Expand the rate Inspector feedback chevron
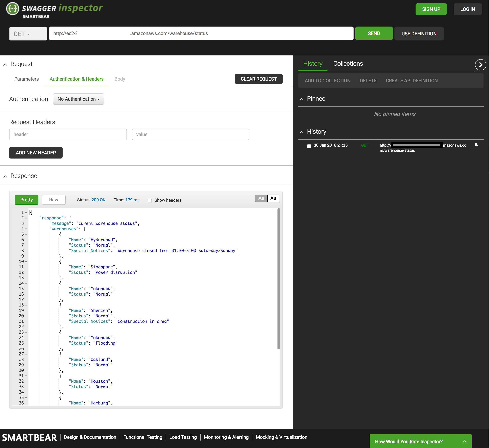 pos(464,441)
